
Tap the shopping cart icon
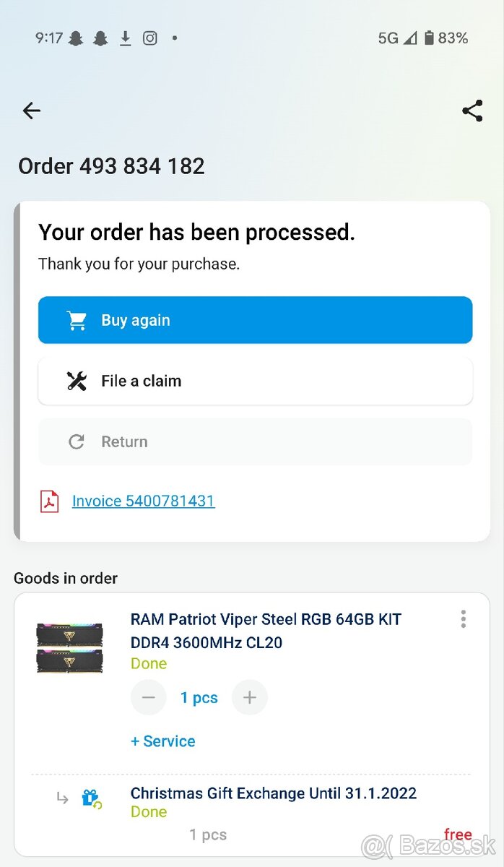pos(77,321)
